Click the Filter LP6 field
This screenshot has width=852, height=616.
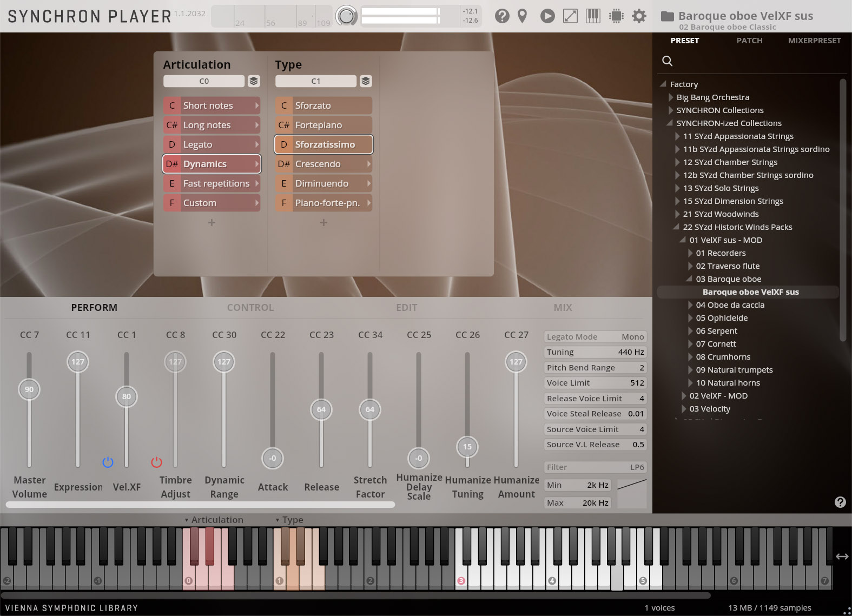(x=595, y=467)
